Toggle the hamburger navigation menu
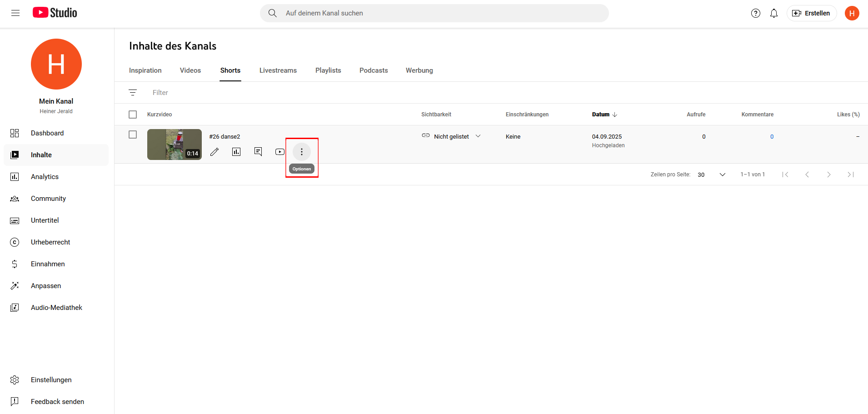 [15, 13]
